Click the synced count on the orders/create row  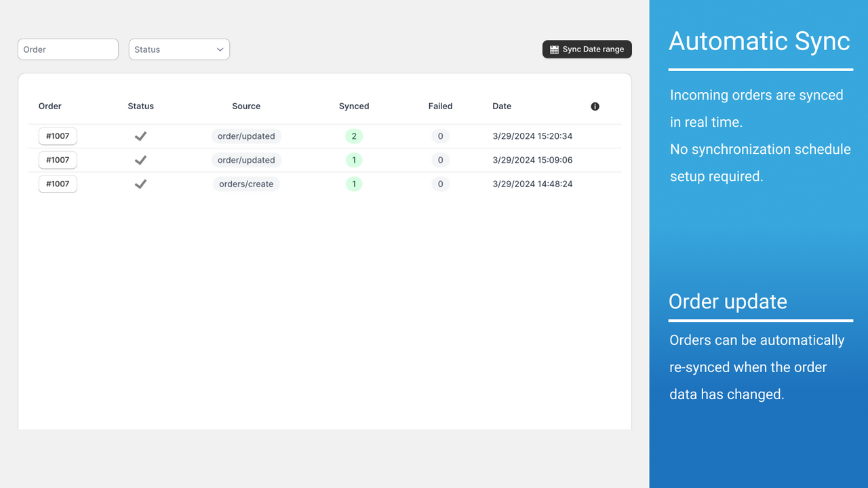click(353, 184)
